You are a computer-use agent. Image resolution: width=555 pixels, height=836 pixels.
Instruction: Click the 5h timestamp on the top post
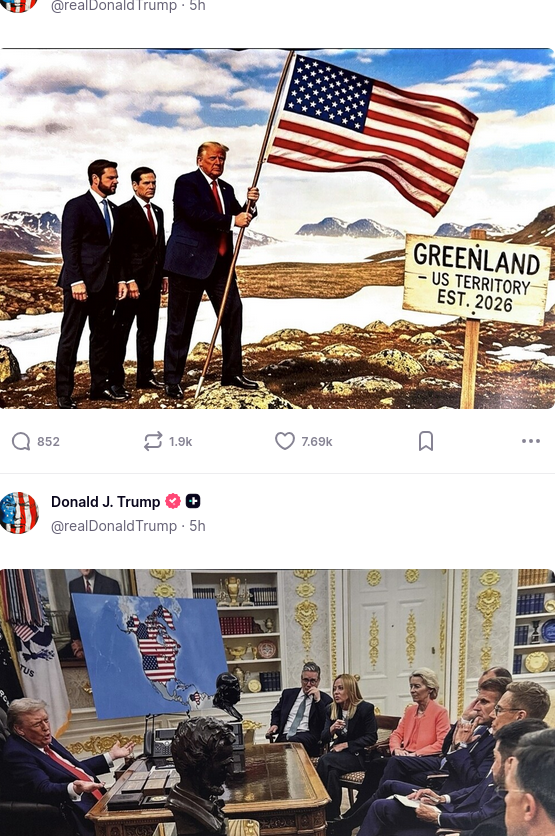[197, 6]
